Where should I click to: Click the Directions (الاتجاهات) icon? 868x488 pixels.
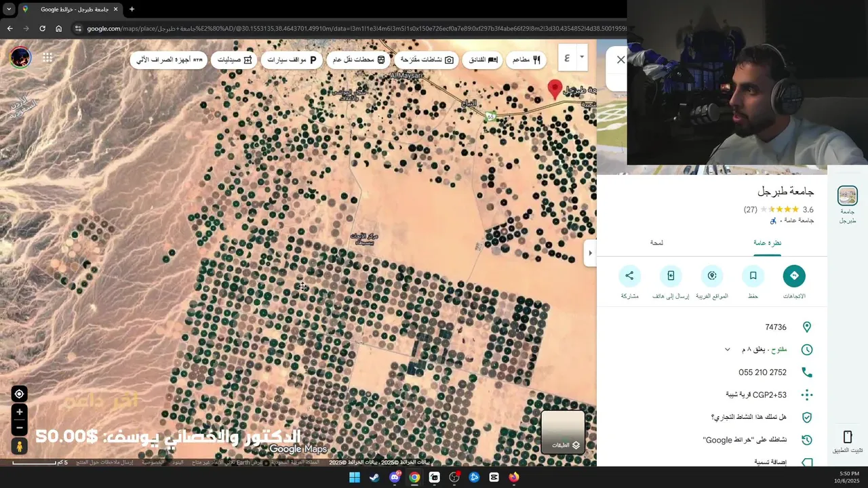794,276
